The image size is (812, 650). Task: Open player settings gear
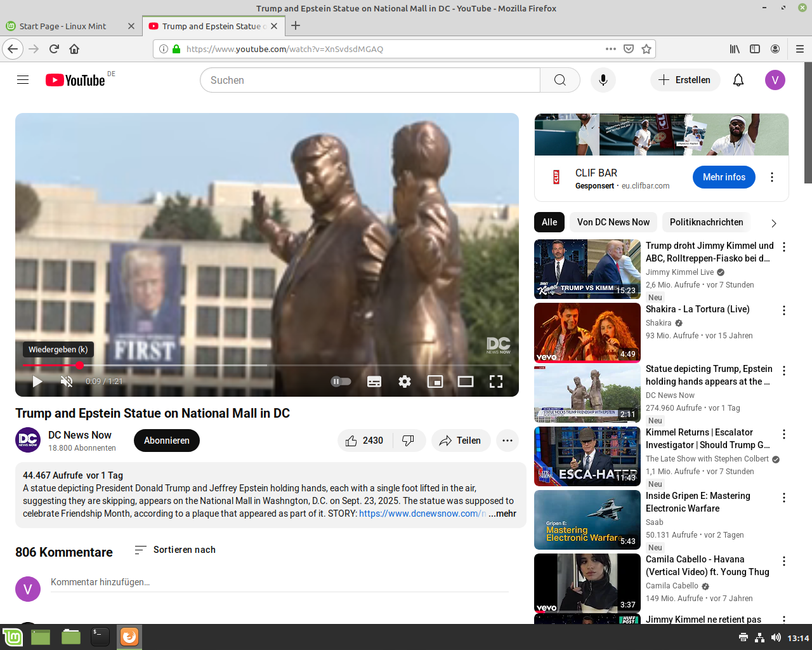[x=405, y=381]
